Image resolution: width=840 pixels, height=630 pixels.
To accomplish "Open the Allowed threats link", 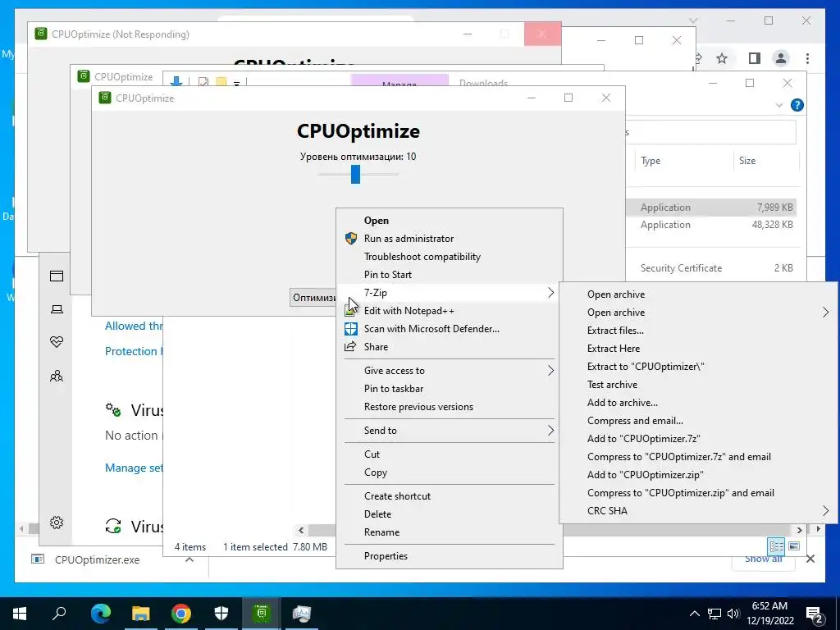I will [x=134, y=326].
